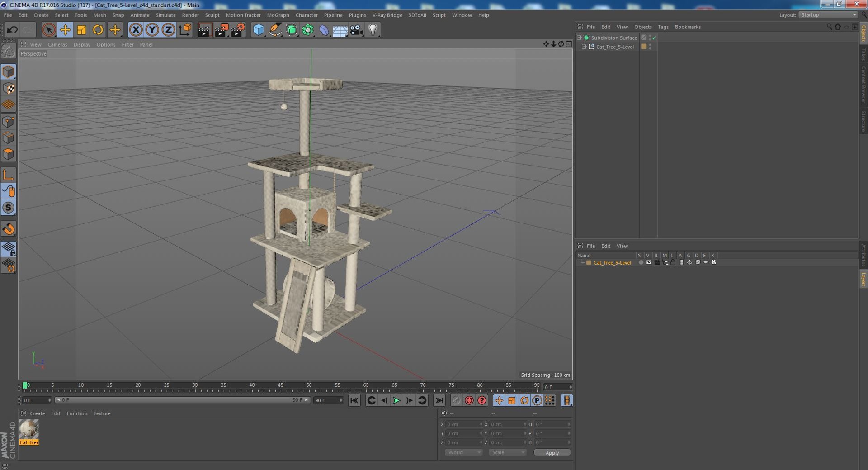Open viewport Cameras menu
Screen dimensions: 868x470
point(57,44)
